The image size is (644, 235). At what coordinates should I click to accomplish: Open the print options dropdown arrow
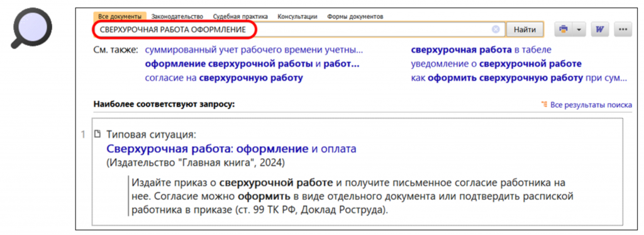pos(579,30)
